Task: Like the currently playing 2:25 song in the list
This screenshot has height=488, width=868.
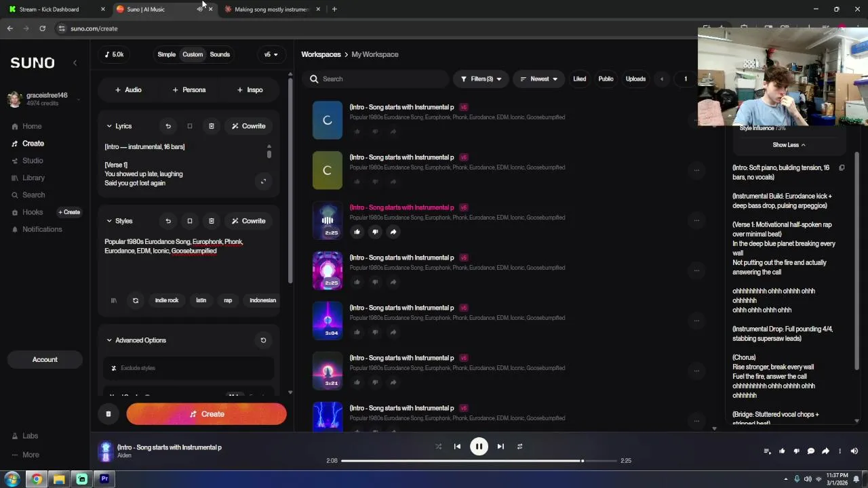Action: tap(357, 232)
